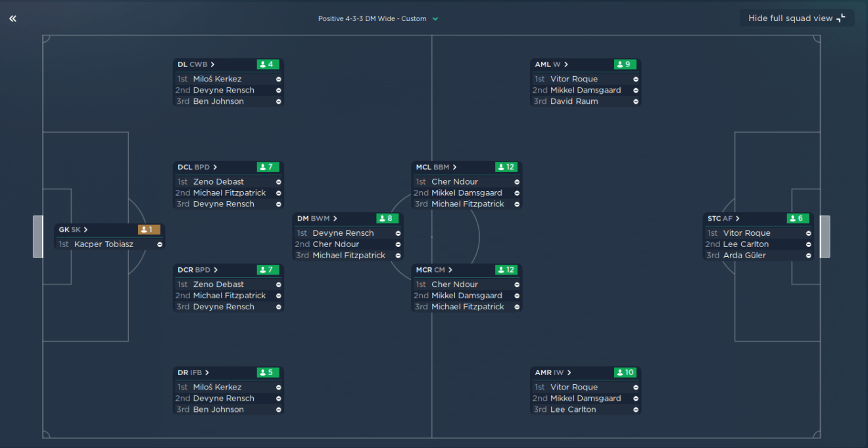Toggle the remove icon next to Miloš Kerkez

(279, 78)
